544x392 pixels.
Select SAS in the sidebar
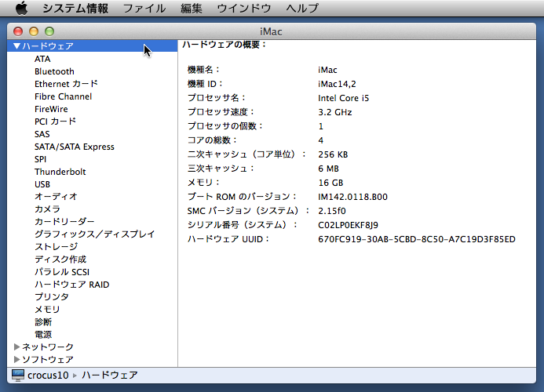pyautogui.click(x=42, y=134)
